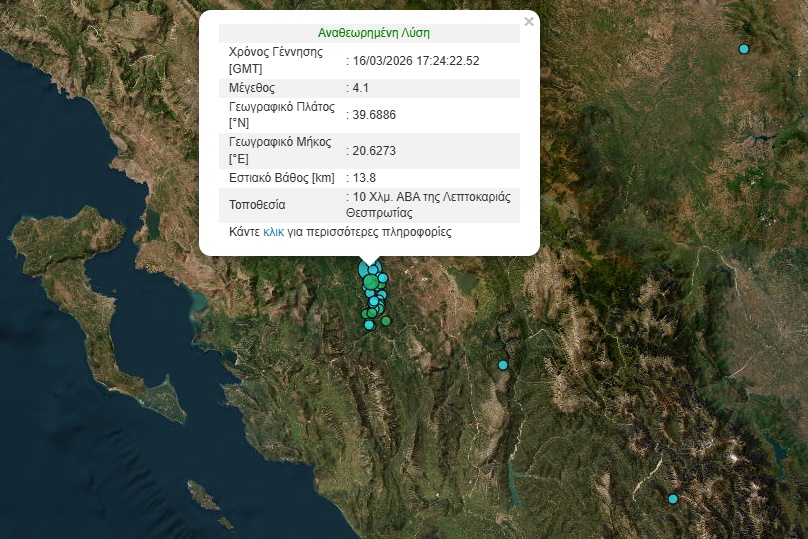Click the focal depth value 13.8
The width and height of the screenshot is (808, 539).
[364, 178]
